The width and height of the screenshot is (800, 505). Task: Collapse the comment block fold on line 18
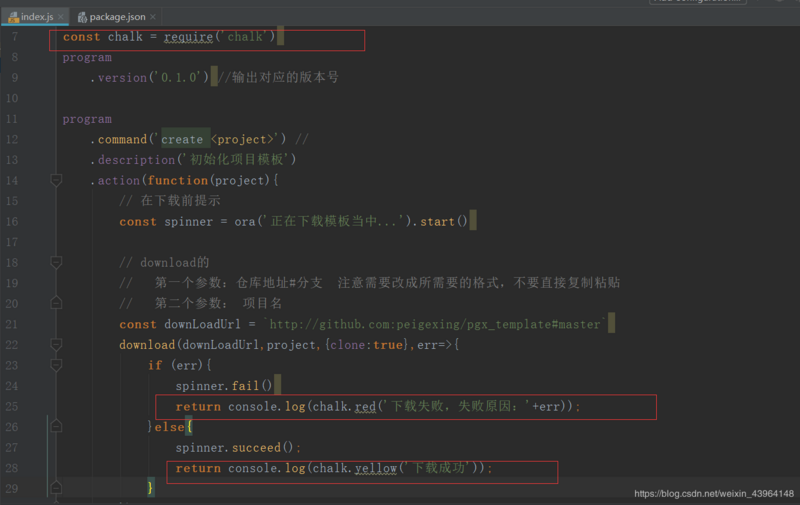click(56, 262)
